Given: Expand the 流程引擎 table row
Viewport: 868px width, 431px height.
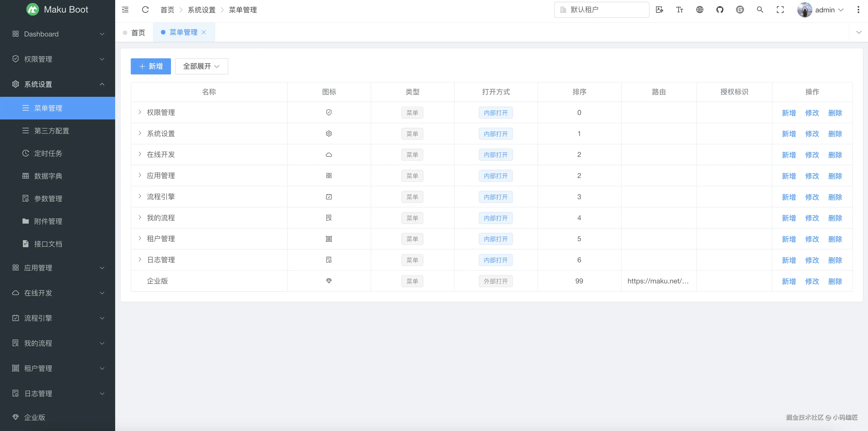Looking at the screenshot, I should 140,196.
